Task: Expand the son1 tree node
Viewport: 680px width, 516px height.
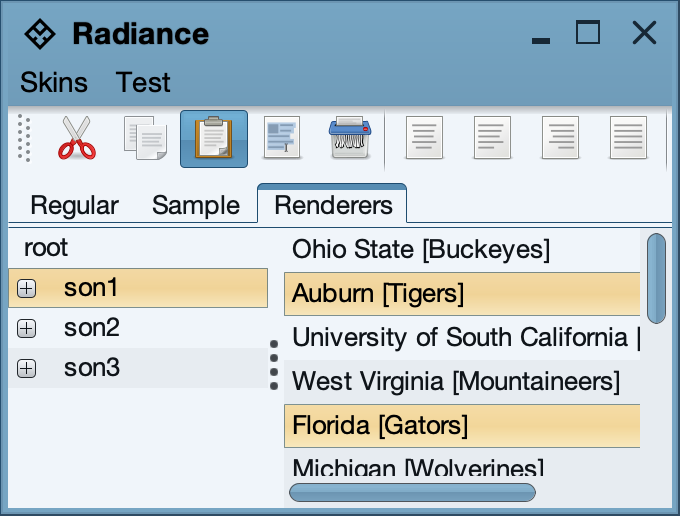Action: click(x=26, y=288)
